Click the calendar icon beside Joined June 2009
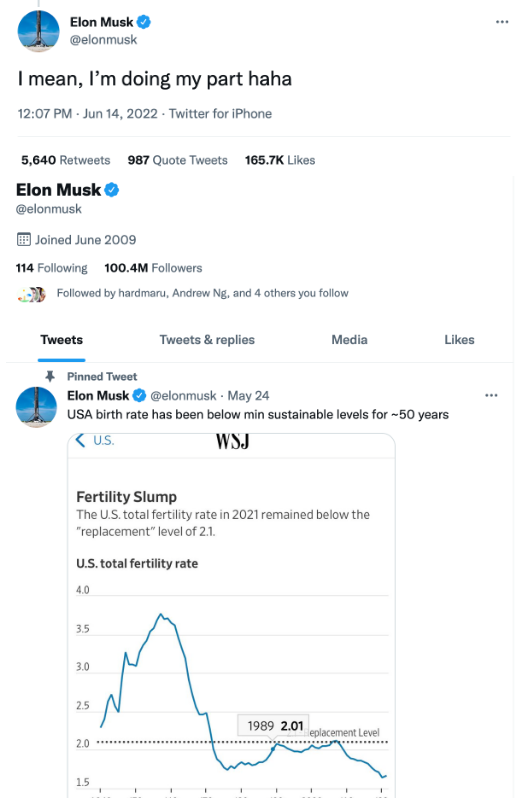 24,240
